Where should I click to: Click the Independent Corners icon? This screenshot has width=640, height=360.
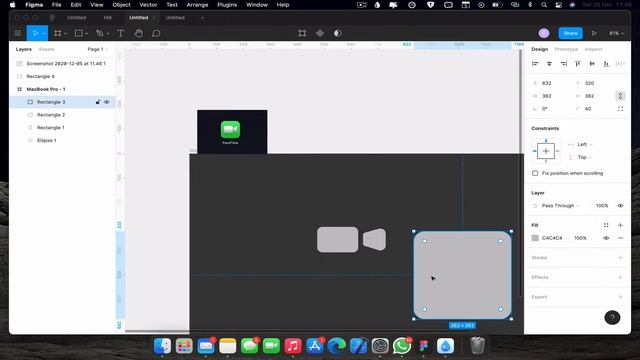(620, 109)
